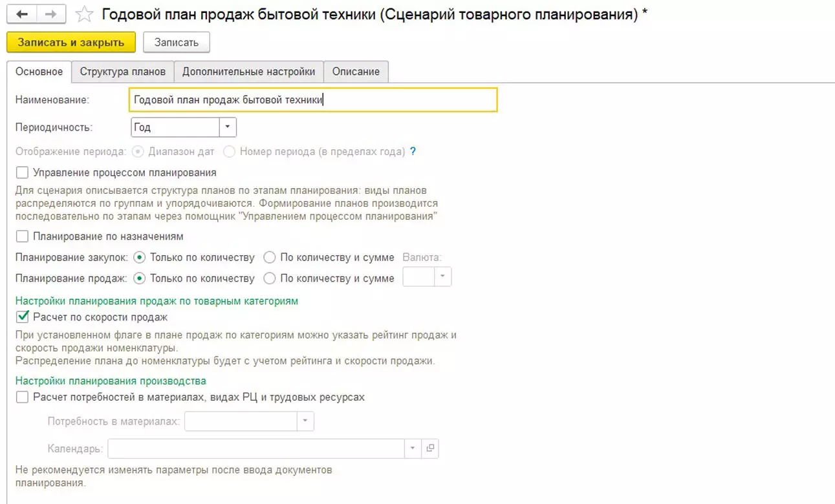Open the Дополнительные настройки tab
The image size is (835, 504).
pyautogui.click(x=248, y=72)
